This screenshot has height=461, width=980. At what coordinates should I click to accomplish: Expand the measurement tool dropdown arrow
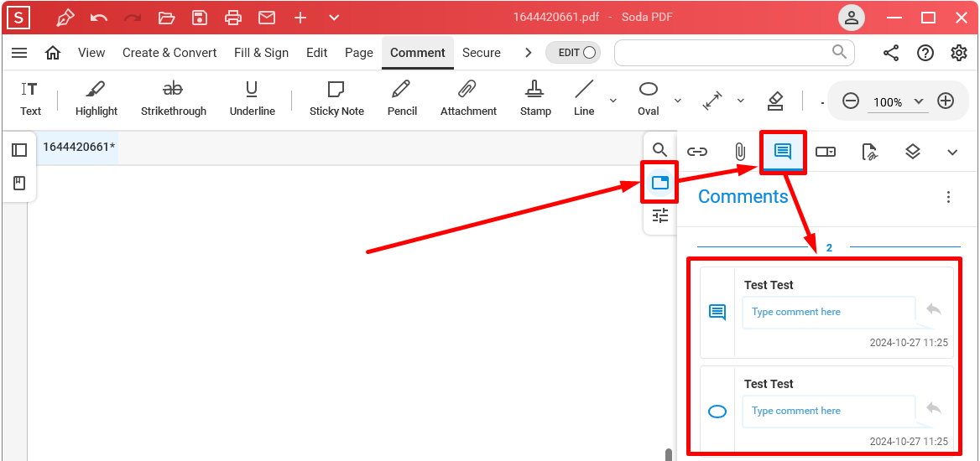(741, 100)
